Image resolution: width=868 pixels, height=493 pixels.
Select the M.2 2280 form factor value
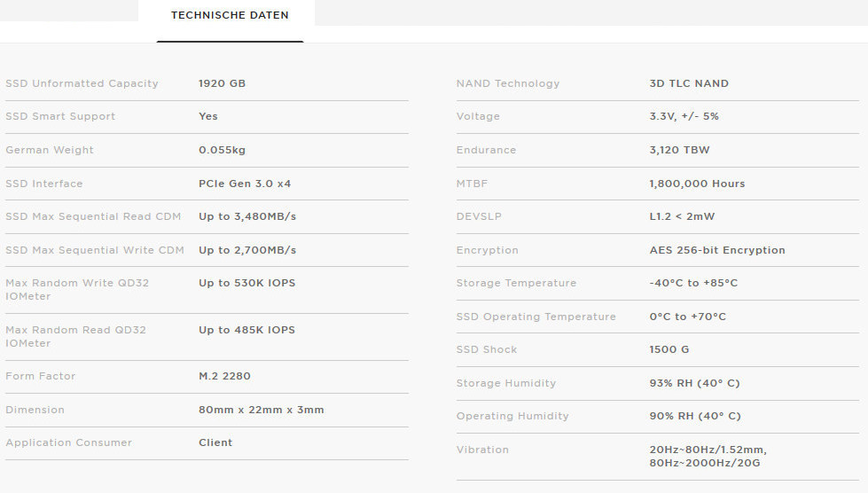[x=224, y=376]
